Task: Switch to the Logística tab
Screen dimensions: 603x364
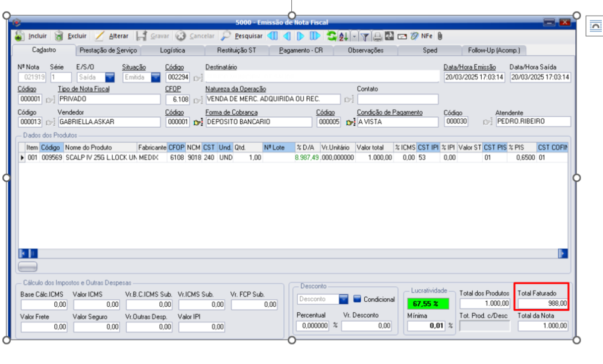Action: pyautogui.click(x=172, y=51)
